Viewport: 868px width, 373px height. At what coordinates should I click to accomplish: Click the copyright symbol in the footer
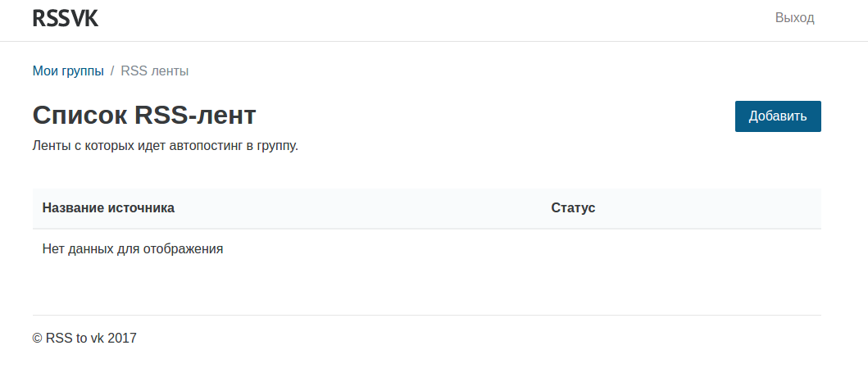pyautogui.click(x=38, y=338)
